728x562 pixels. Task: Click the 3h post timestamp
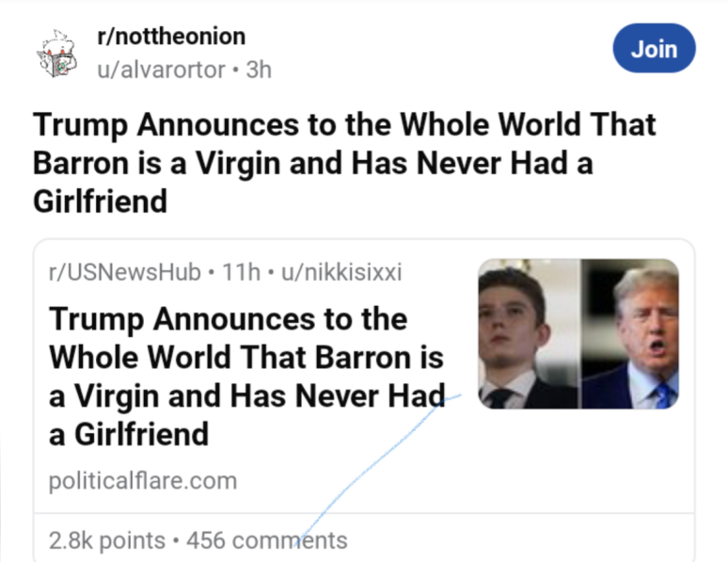258,69
